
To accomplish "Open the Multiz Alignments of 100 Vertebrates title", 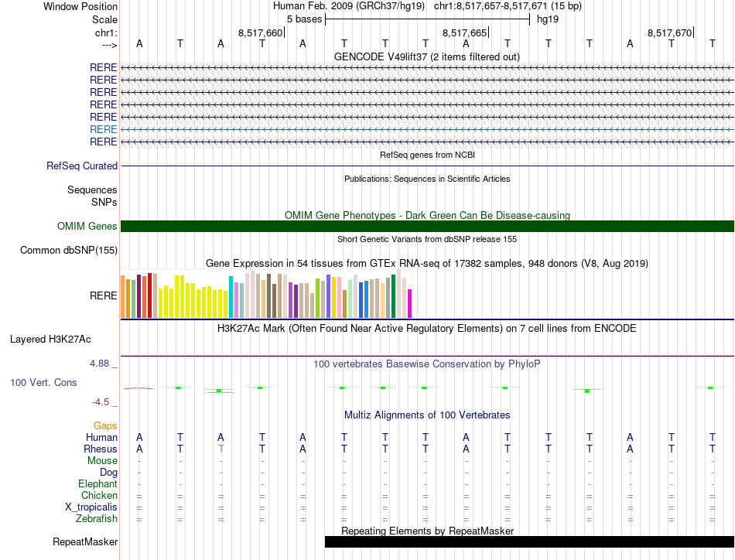I will (427, 415).
